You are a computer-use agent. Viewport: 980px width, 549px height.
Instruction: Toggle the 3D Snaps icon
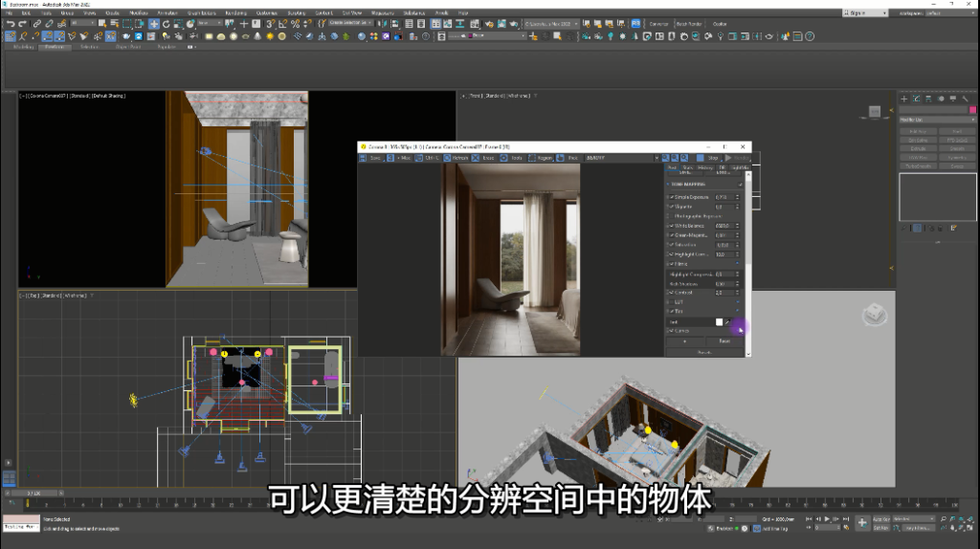(269, 24)
